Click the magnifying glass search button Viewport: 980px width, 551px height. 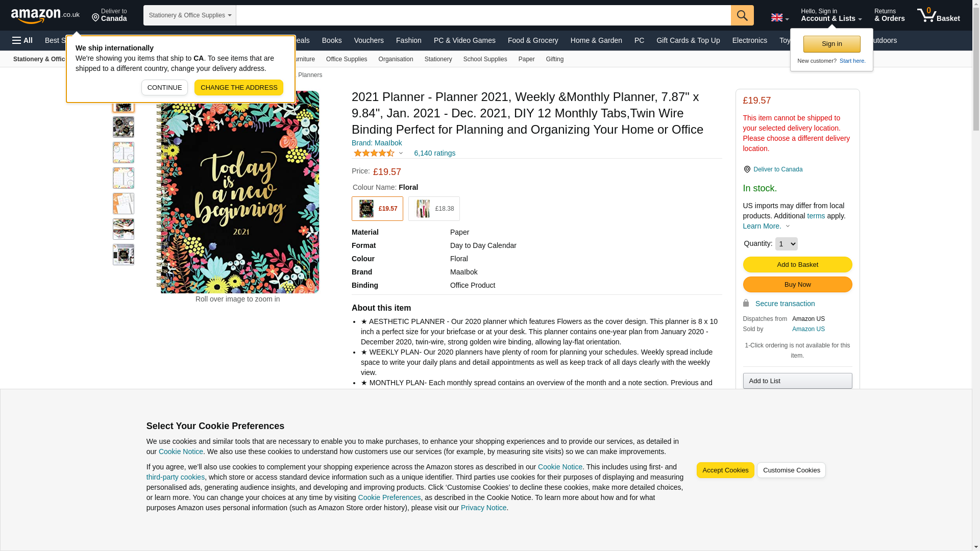coord(742,15)
